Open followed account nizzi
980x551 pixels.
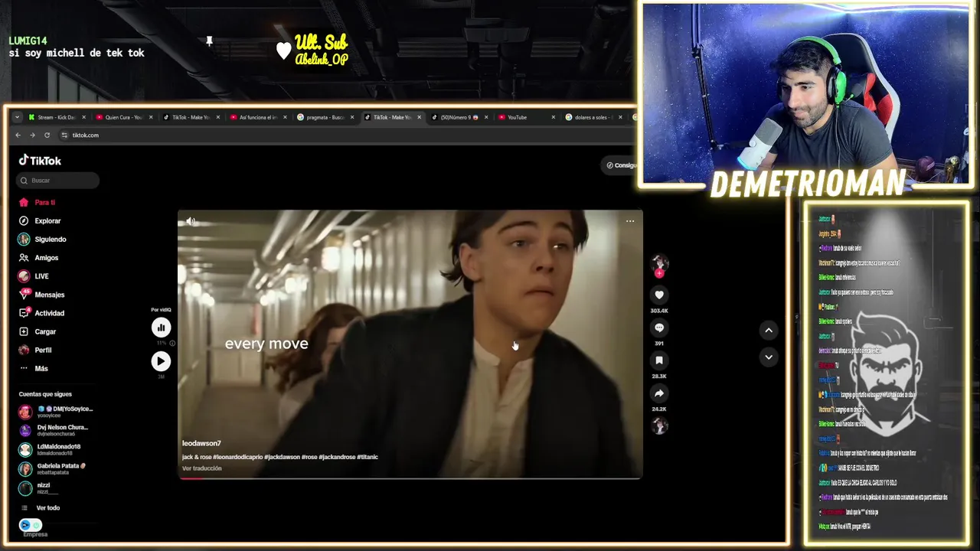tap(39, 487)
